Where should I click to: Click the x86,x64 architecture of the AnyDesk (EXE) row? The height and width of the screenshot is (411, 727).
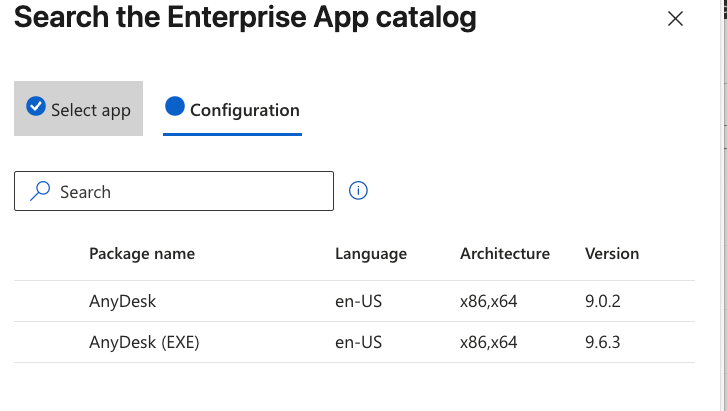point(489,342)
